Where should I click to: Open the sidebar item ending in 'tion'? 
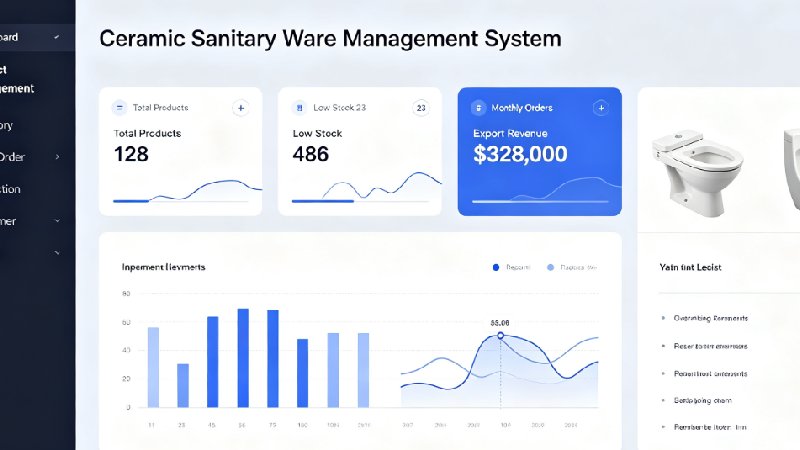10,189
